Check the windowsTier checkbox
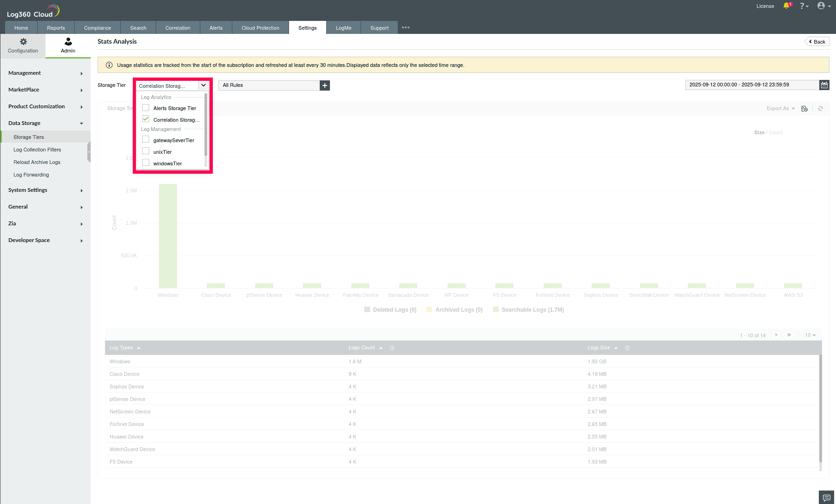Image resolution: width=836 pixels, height=504 pixels. pos(146,163)
